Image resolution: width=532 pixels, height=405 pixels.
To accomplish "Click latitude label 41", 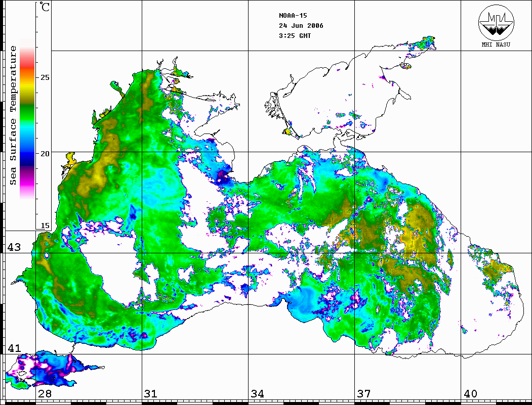I will pos(14,348).
